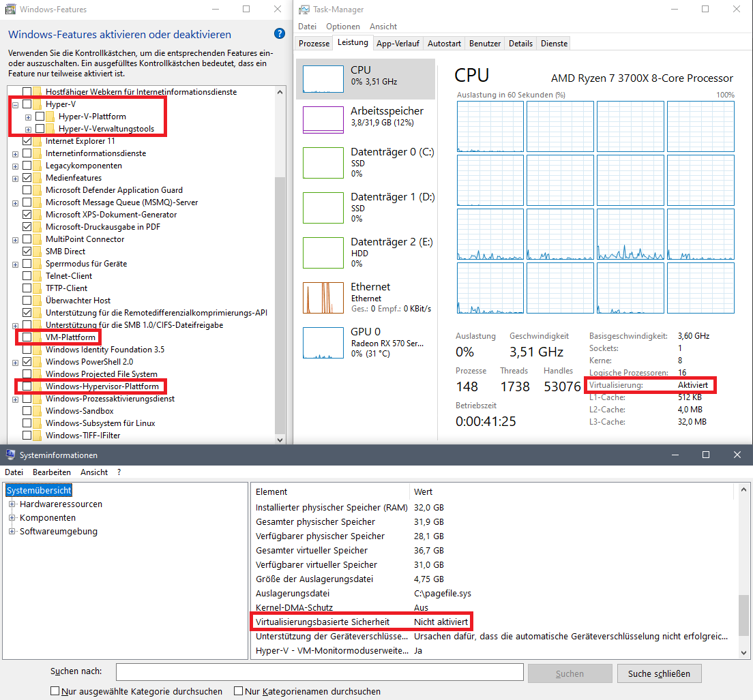Screen dimensions: 753x700
Task: Click the Windows-TIFF-IFilter folder icon
Action: [x=37, y=435]
